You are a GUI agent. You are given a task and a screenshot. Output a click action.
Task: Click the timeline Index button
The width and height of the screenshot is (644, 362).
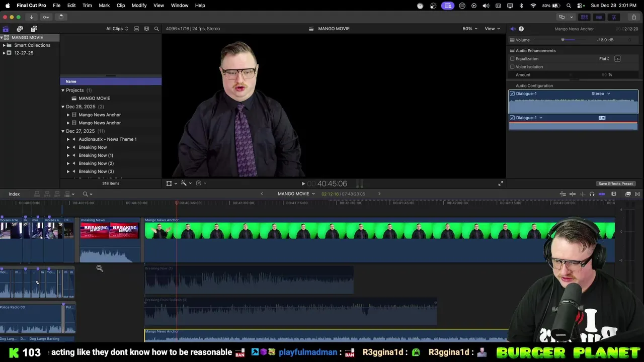(x=14, y=194)
